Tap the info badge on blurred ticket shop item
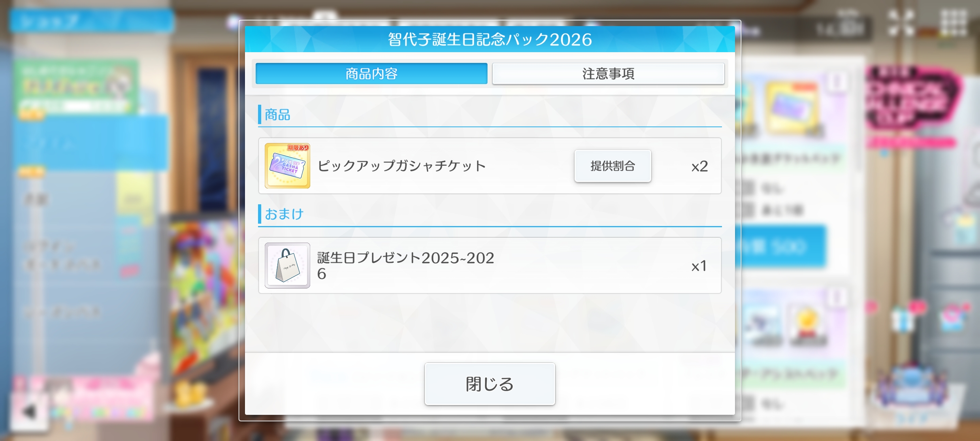The image size is (980, 441). pyautogui.click(x=837, y=83)
